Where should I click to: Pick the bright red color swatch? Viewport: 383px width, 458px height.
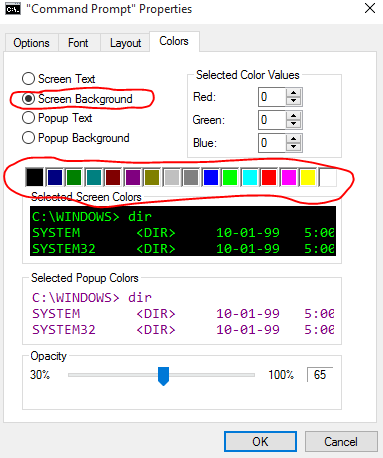click(269, 177)
